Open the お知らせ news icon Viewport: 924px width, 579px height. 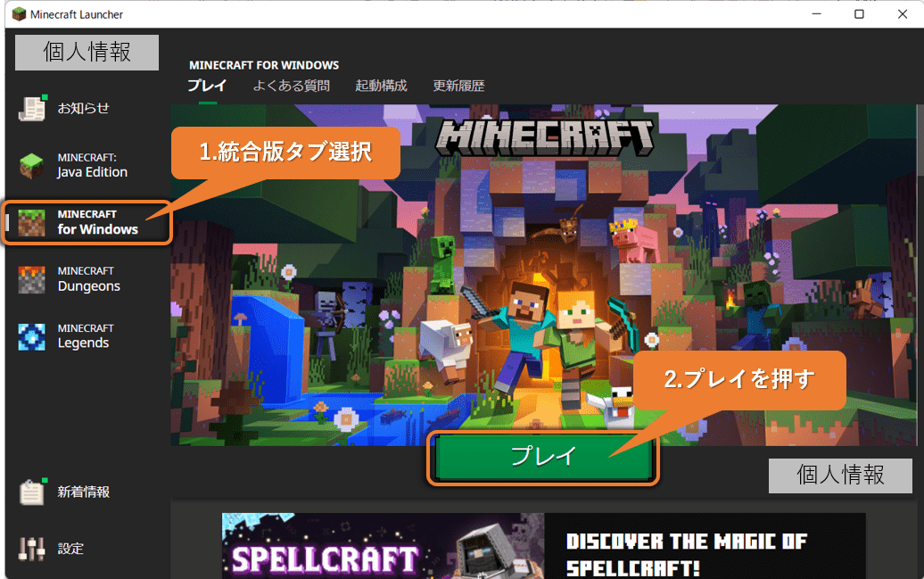pyautogui.click(x=32, y=109)
